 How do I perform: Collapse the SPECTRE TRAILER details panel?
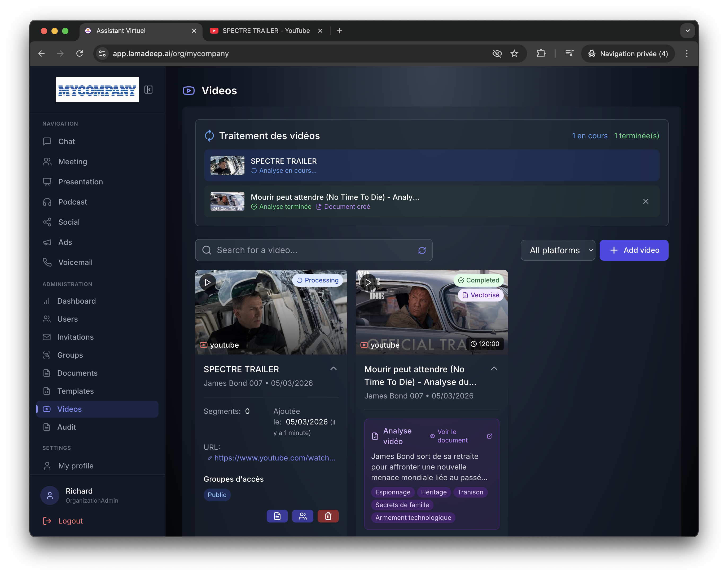click(334, 369)
